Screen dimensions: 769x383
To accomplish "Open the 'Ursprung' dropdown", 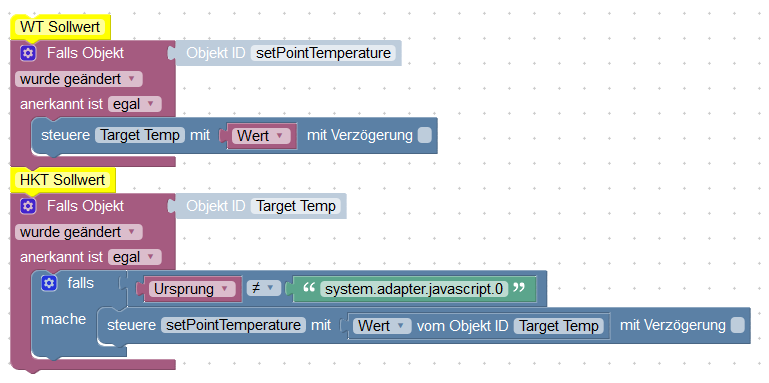I will (191, 289).
